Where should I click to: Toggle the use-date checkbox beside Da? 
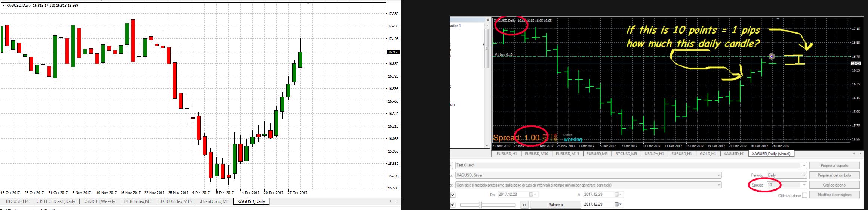click(453, 195)
